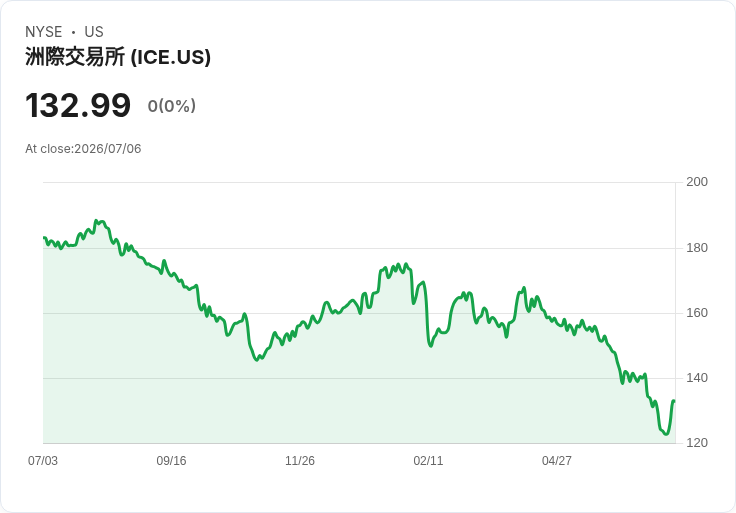Click the NYSE exchange label

(x=44, y=32)
